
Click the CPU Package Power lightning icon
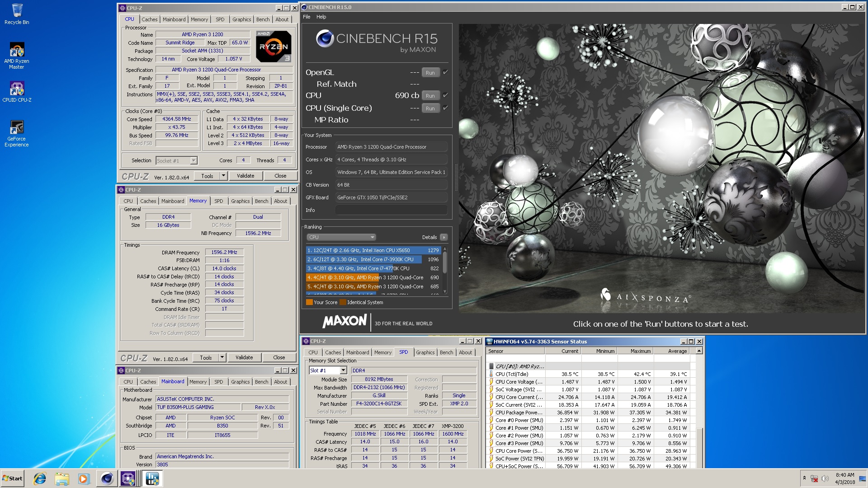point(491,413)
